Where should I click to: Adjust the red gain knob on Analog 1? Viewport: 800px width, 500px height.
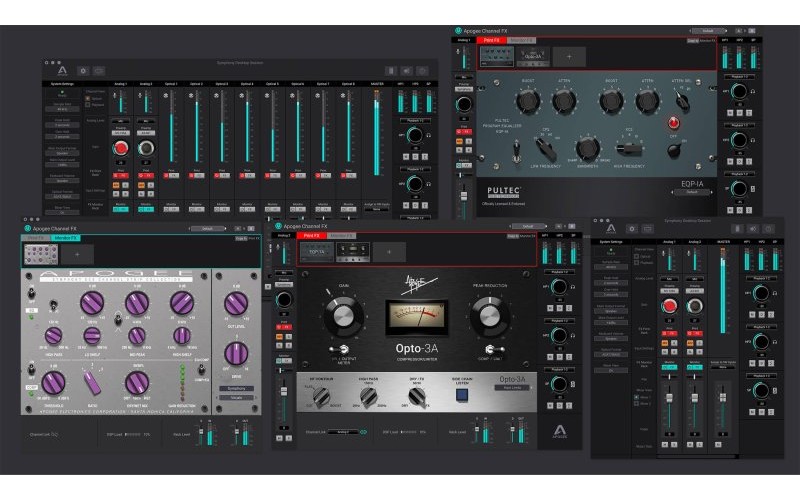120,148
